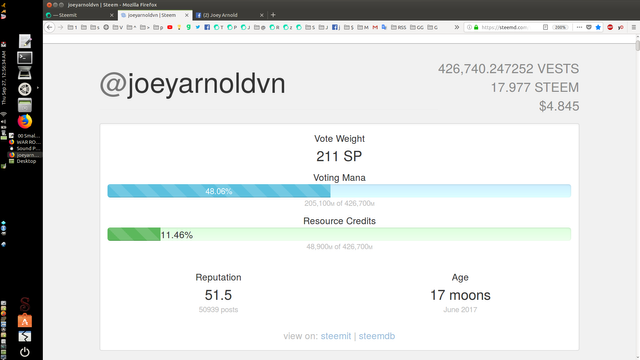640x360 pixels.
Task: Show site information via the info icon
Action: coord(469,27)
